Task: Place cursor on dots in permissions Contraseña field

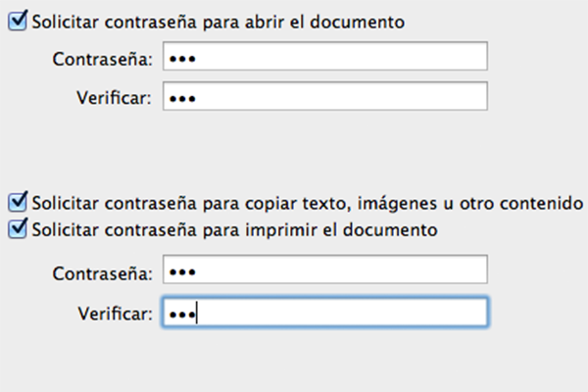Action: point(182,272)
